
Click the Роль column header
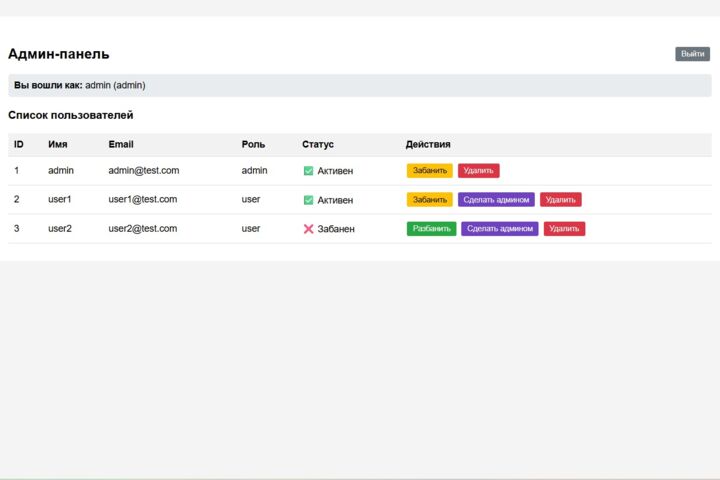(x=253, y=144)
